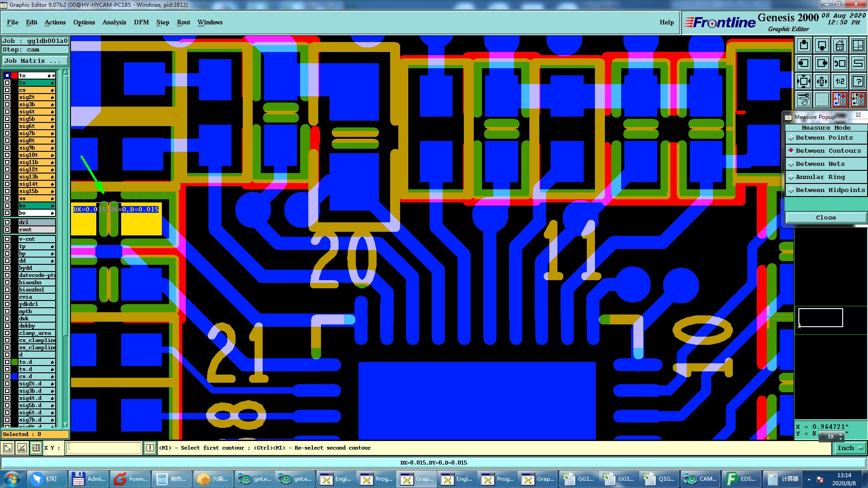The image size is (868, 488).
Task: Open the Job Matrix selector
Action: [35, 61]
